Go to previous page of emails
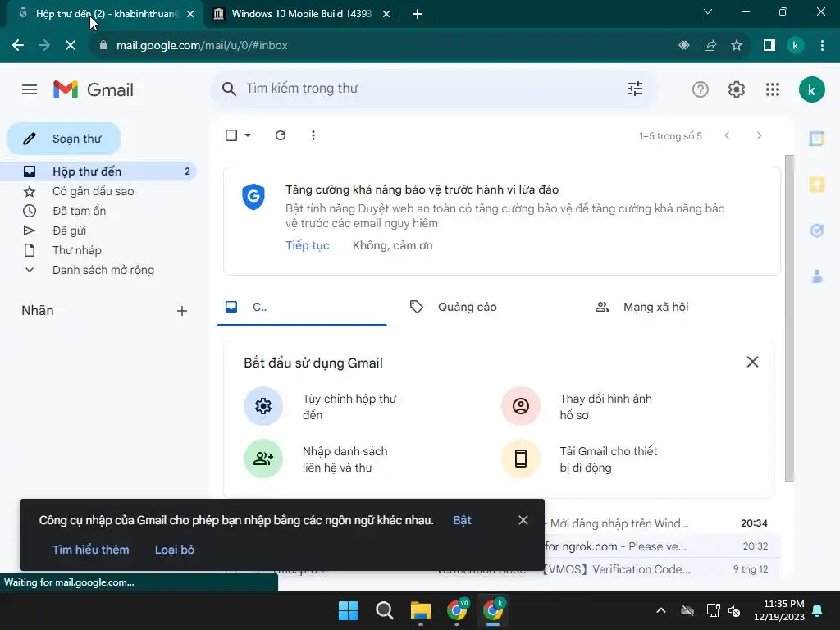Image resolution: width=840 pixels, height=630 pixels. [x=727, y=135]
